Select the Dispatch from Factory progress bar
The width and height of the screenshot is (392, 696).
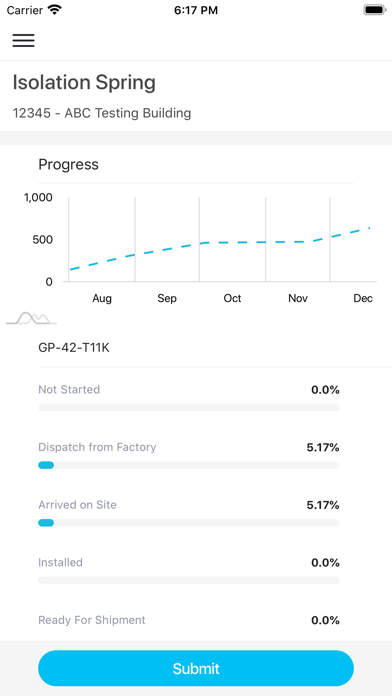(189, 465)
